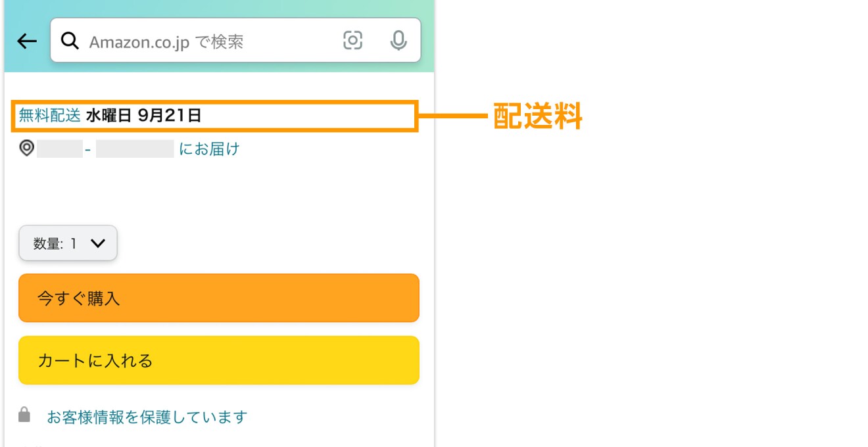Open the camera scan search icon
The width and height of the screenshot is (868, 447).
coord(353,41)
